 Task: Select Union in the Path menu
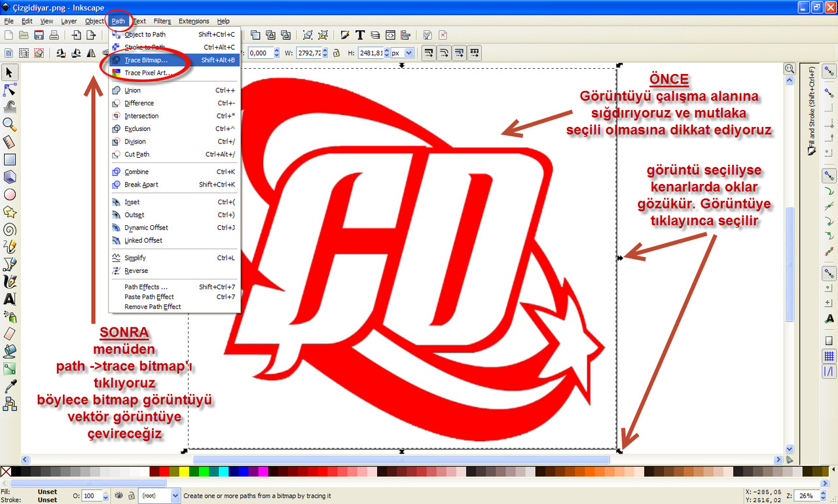point(175,90)
